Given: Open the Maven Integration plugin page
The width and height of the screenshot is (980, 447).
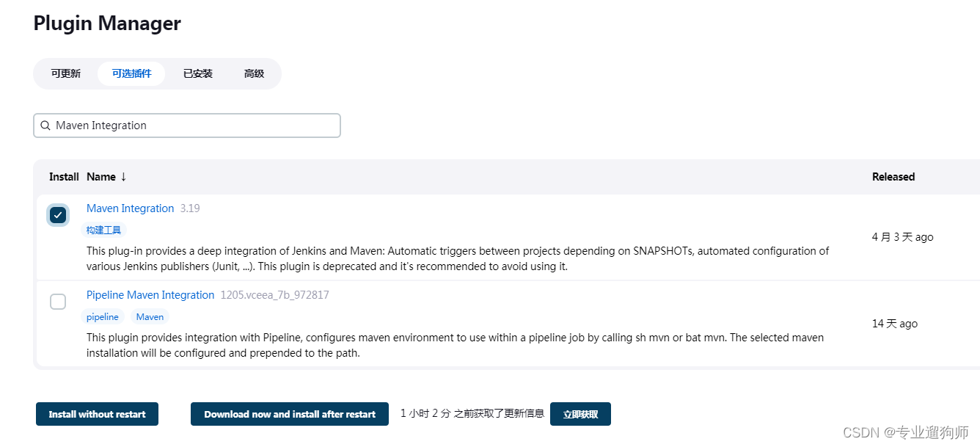Looking at the screenshot, I should 130,208.
